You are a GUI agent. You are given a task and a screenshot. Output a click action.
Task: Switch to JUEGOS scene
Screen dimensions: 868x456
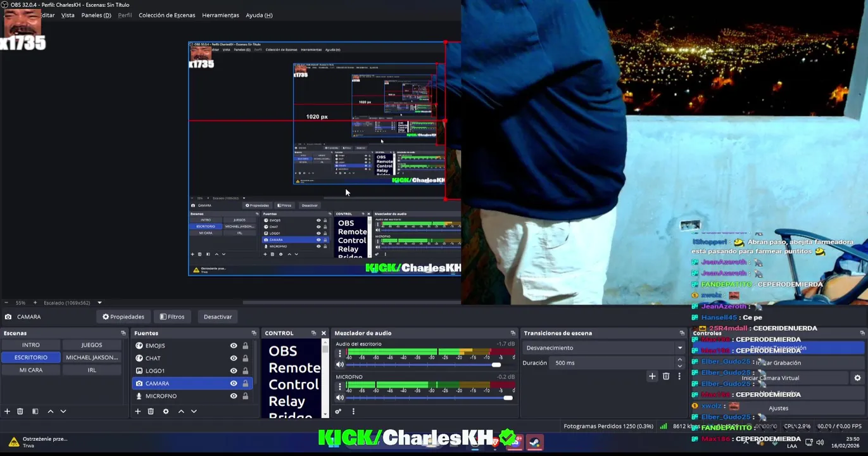tap(92, 345)
